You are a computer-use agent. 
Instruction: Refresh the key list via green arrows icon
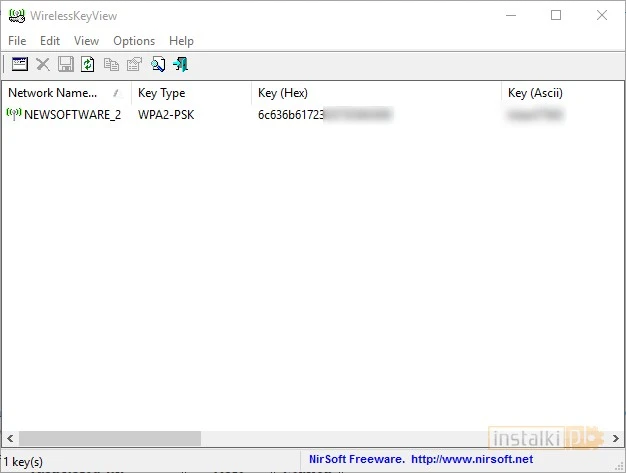[x=88, y=64]
